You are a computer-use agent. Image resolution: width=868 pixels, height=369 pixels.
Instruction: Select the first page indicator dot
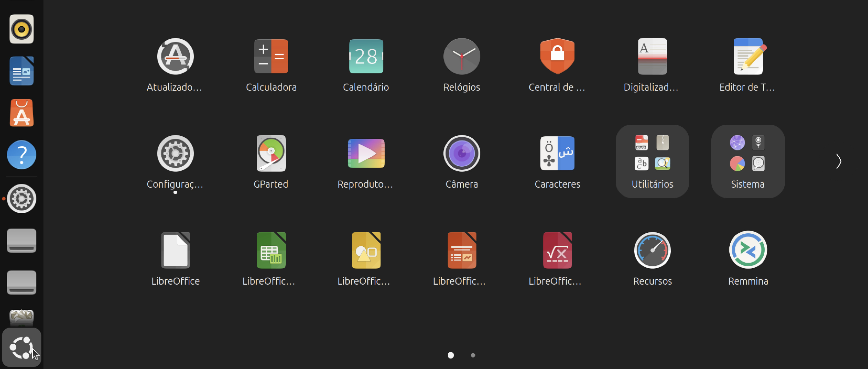451,355
